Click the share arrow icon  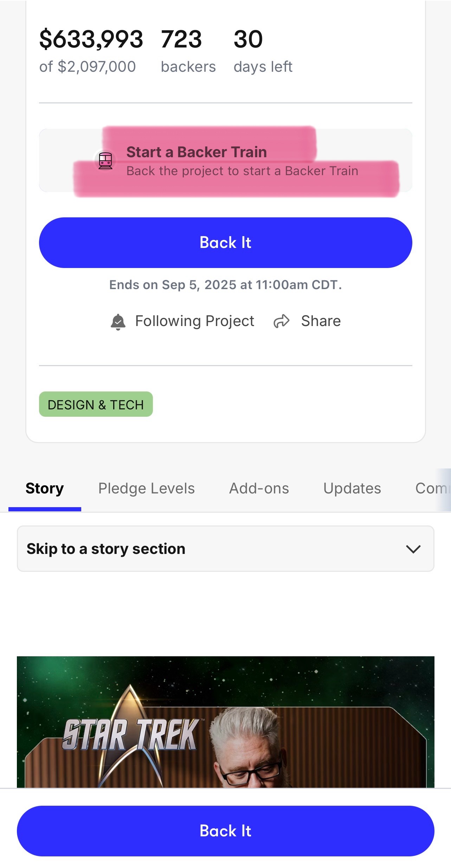[281, 321]
